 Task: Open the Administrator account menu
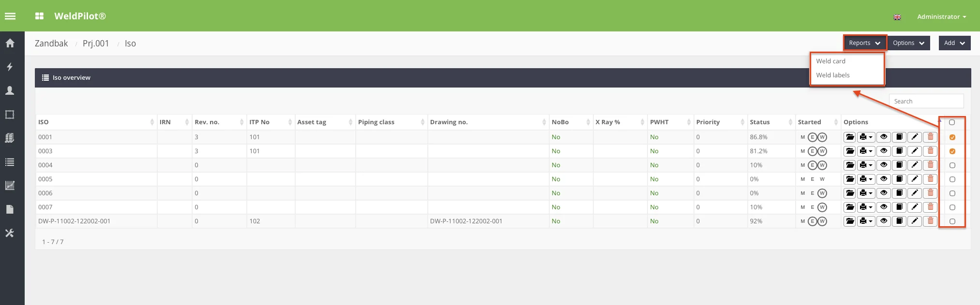(941, 16)
